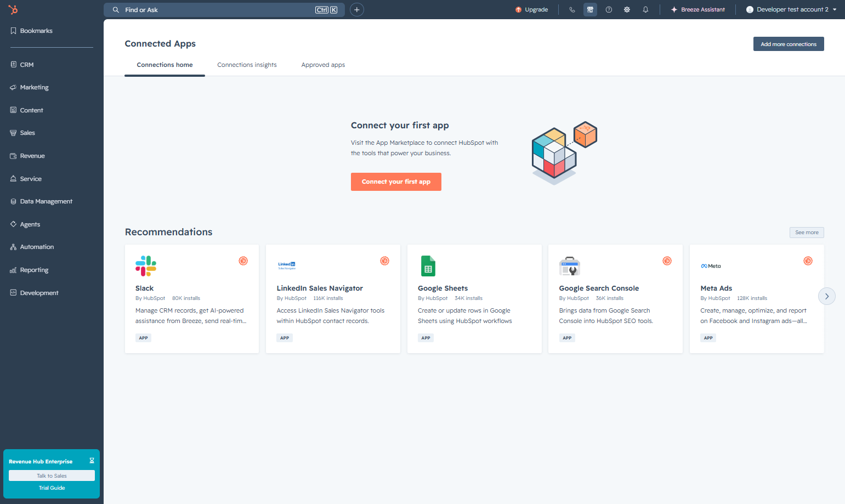
Task: Open Breeze Assistant
Action: click(697, 9)
